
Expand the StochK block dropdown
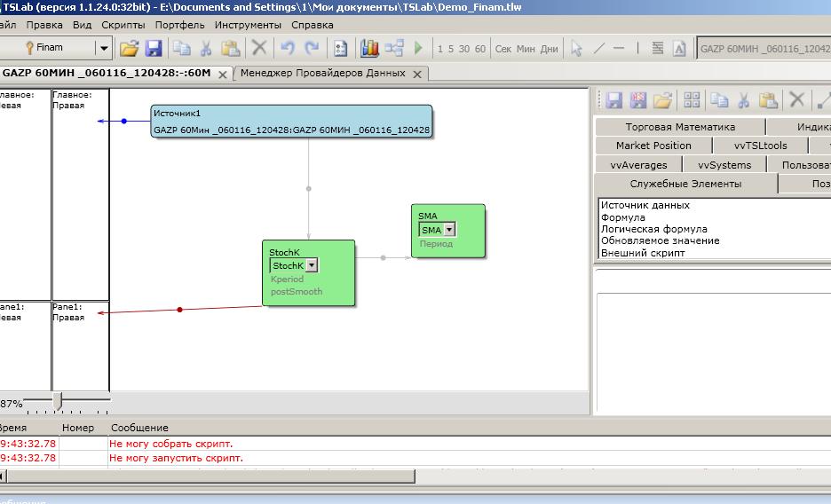(312, 265)
